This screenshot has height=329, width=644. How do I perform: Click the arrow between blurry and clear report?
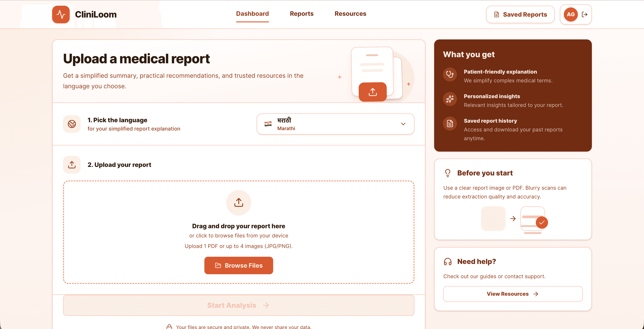click(x=513, y=219)
